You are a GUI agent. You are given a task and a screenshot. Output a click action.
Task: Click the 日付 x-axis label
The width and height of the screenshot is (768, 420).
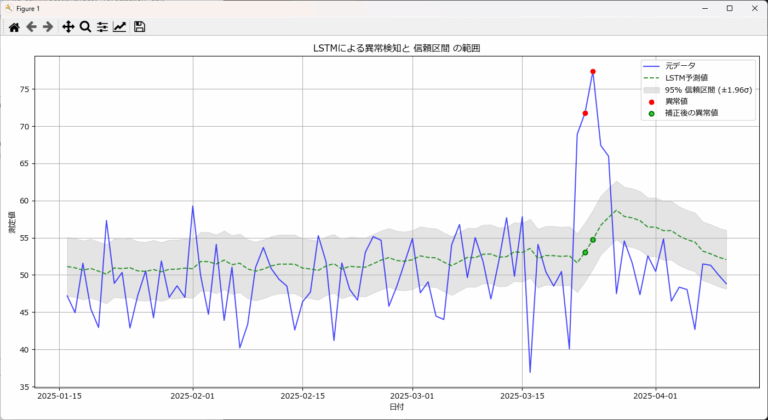398,407
